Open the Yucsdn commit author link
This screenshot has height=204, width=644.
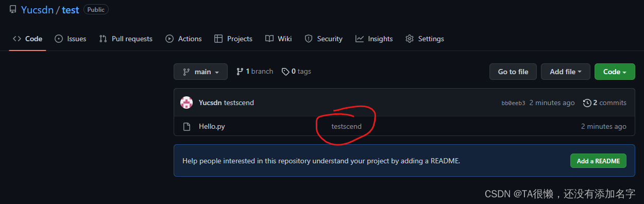click(210, 103)
